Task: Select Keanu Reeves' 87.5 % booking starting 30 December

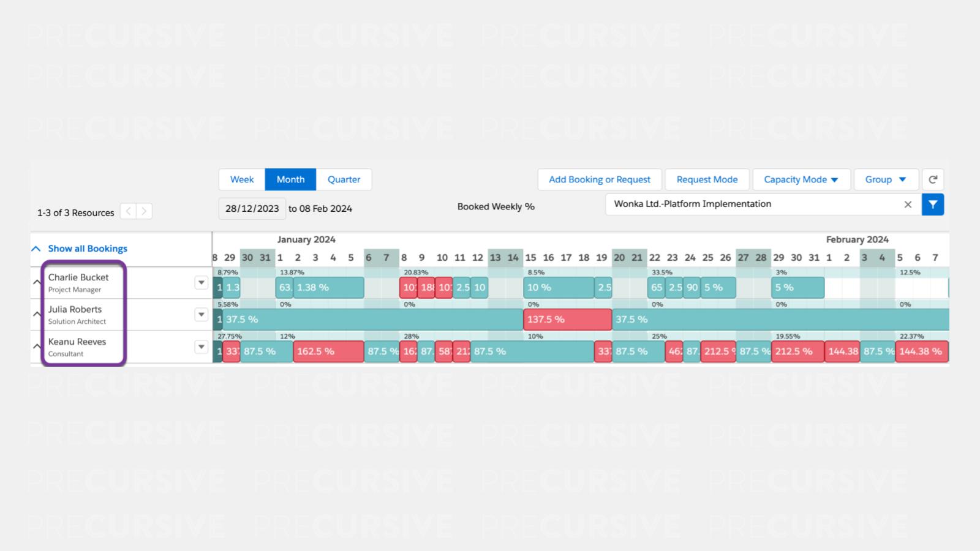Action: (x=266, y=351)
